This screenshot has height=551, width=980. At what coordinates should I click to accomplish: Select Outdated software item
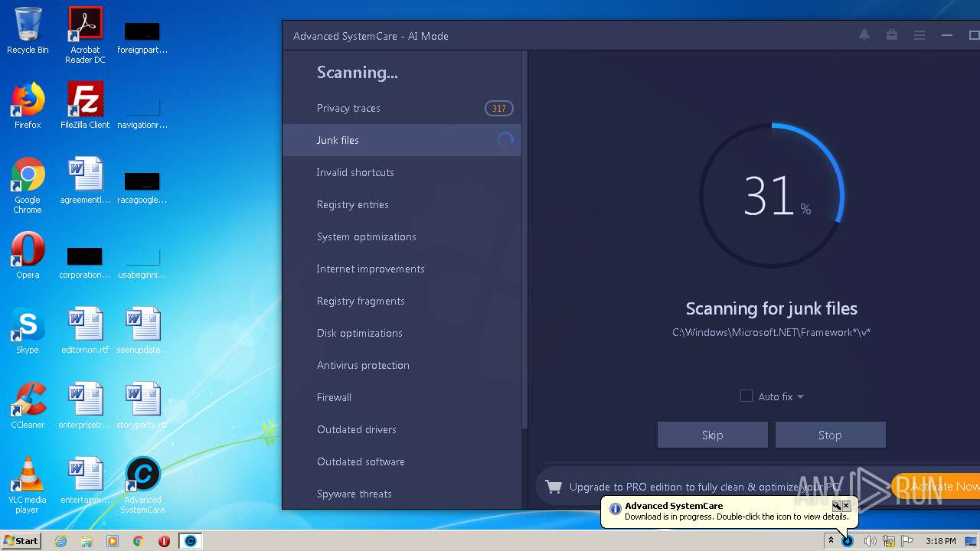[x=402, y=461]
